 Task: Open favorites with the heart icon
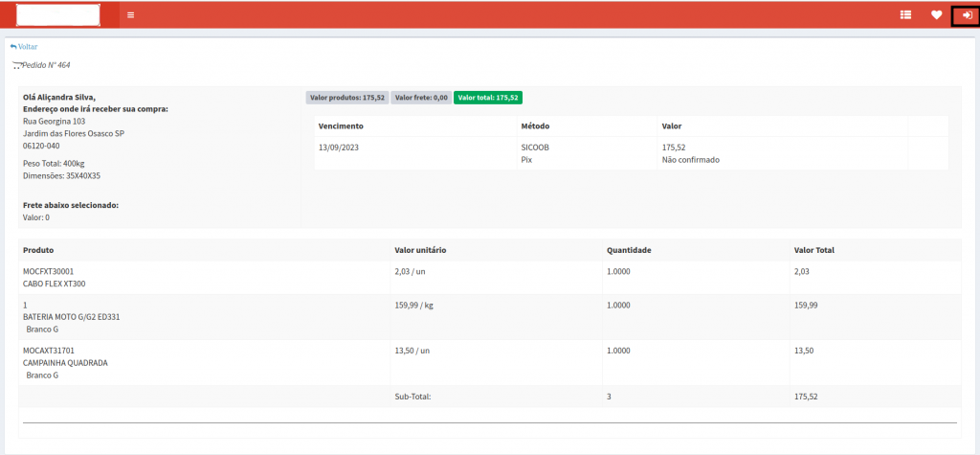[937, 15]
